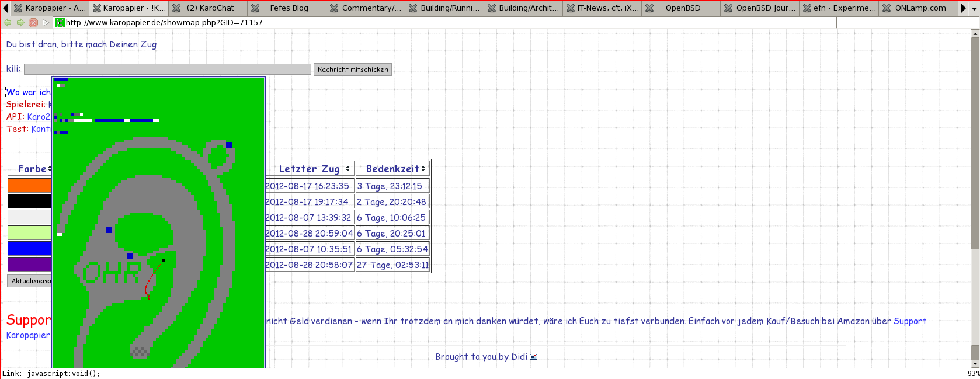This screenshot has height=379, width=980.
Task: Click the Nachricht mitschicken button
Action: click(x=353, y=69)
